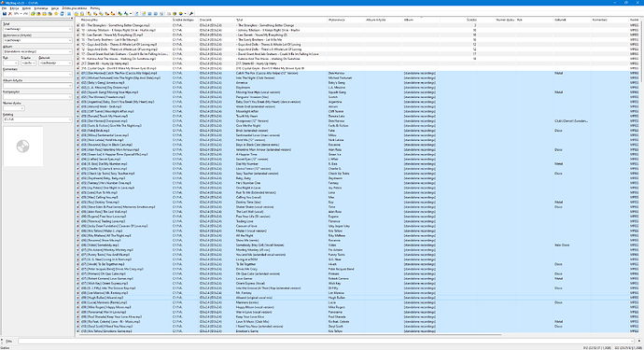Viewport: 644px width, 350px height.
Task: Close the left tag panel using its X
Action: coord(72,18)
